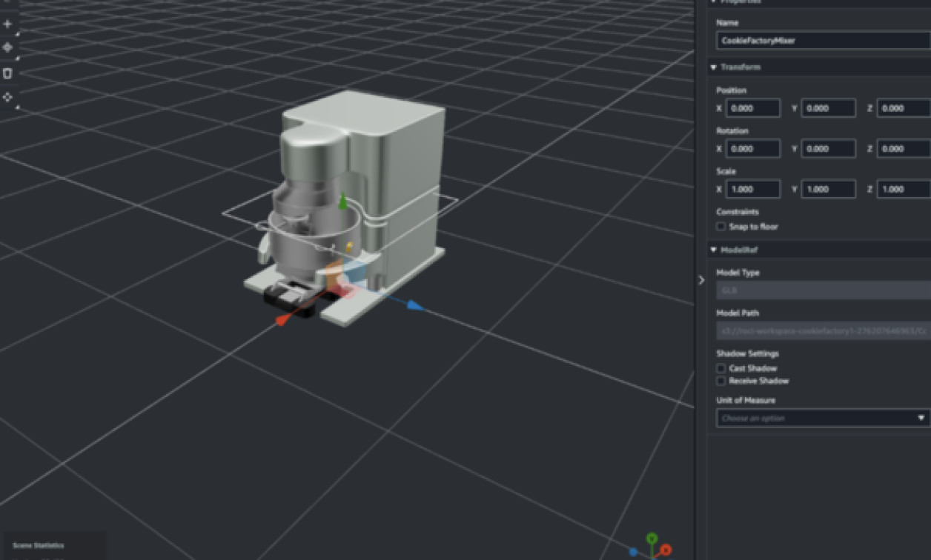Click the Position X value field
Screen dimensions: 931x560
(753, 108)
